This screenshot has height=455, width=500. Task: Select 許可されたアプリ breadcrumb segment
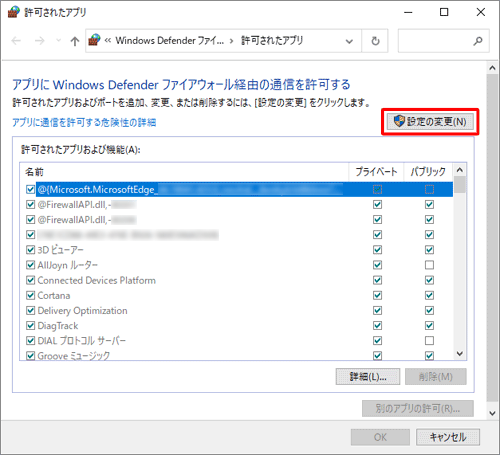tap(272, 41)
